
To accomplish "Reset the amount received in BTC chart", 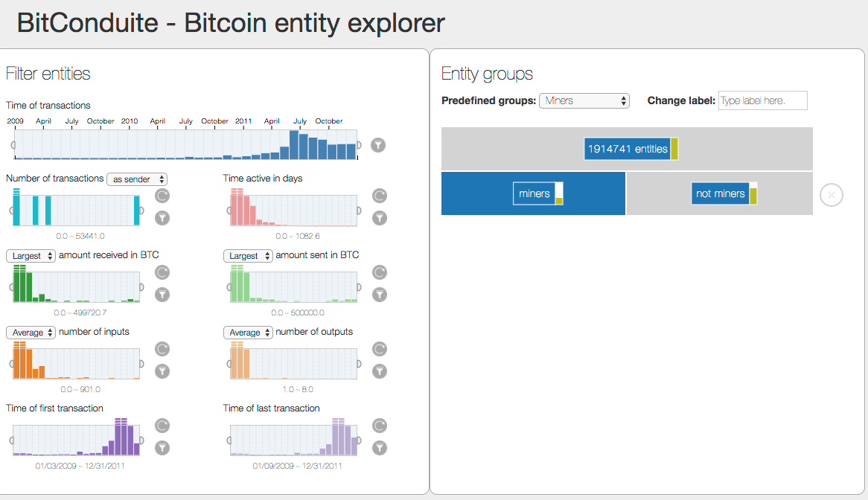I will [x=162, y=272].
